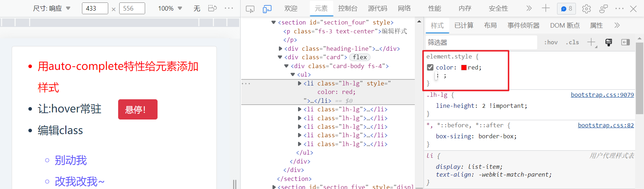Open the bootstrap.css:9079 source link
The height and width of the screenshot is (189, 644).
click(x=602, y=95)
